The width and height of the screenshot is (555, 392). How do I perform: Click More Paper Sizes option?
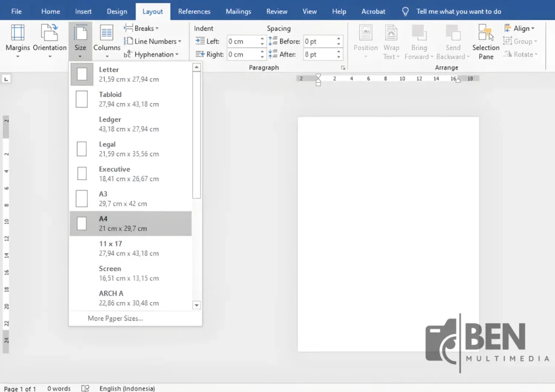115,318
